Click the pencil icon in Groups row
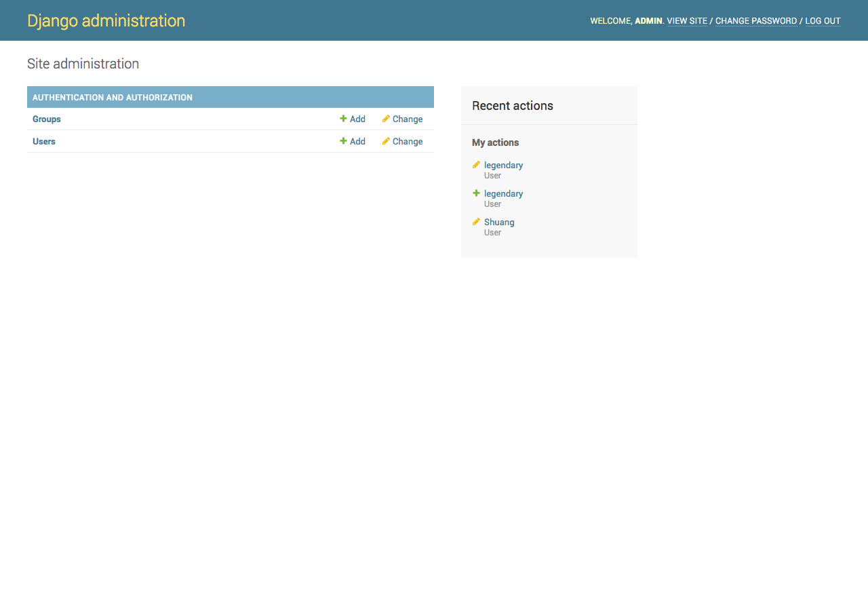868x599 pixels. point(386,119)
